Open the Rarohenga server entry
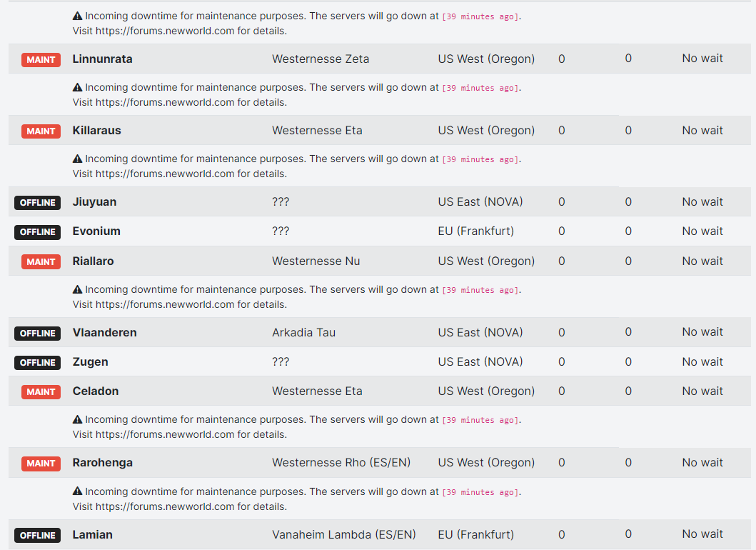Screen dimensions: 756x550 click(103, 463)
